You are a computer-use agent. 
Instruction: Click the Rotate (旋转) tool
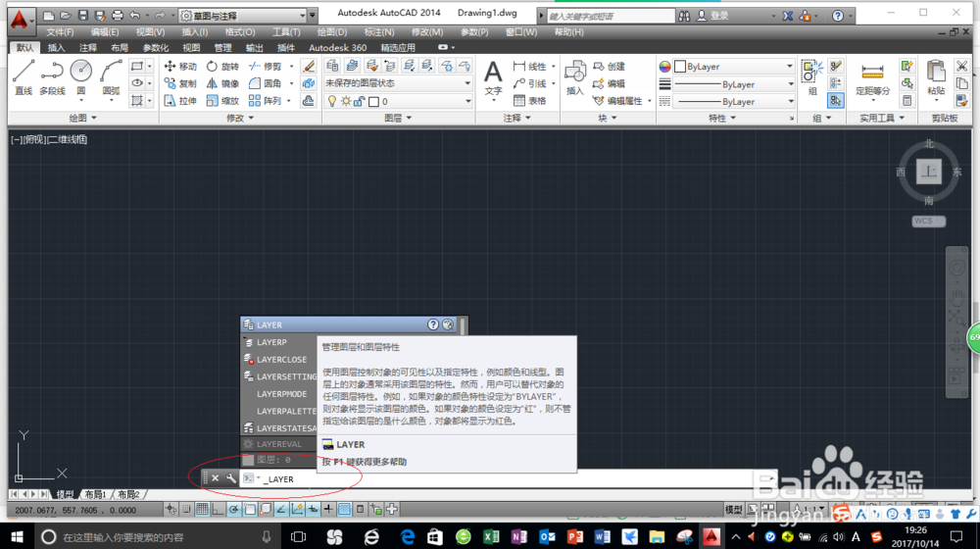coord(223,67)
